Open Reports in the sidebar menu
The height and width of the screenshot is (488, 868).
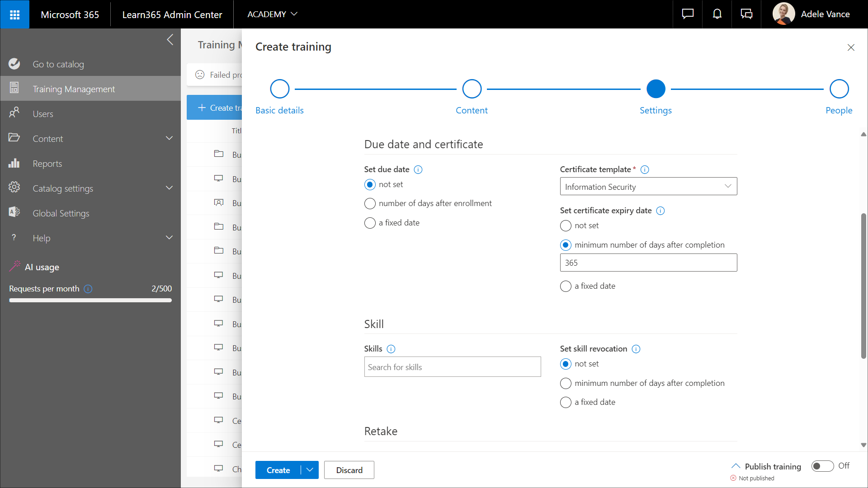point(47,164)
